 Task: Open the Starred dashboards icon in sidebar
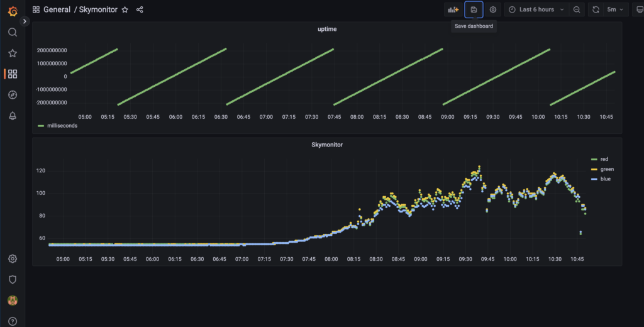click(13, 53)
